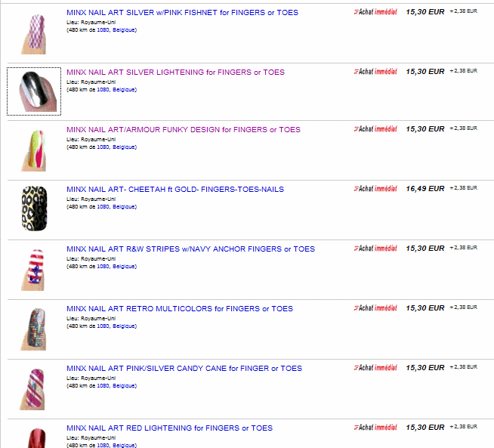Open the RETRO MULTICOLORS listing title

[x=179, y=309]
